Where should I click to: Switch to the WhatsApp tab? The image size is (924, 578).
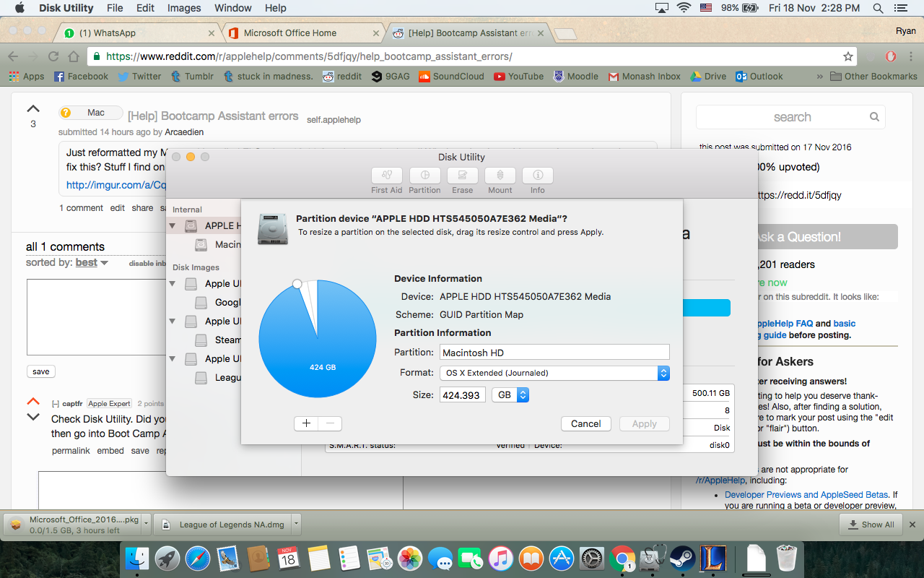tap(137, 33)
